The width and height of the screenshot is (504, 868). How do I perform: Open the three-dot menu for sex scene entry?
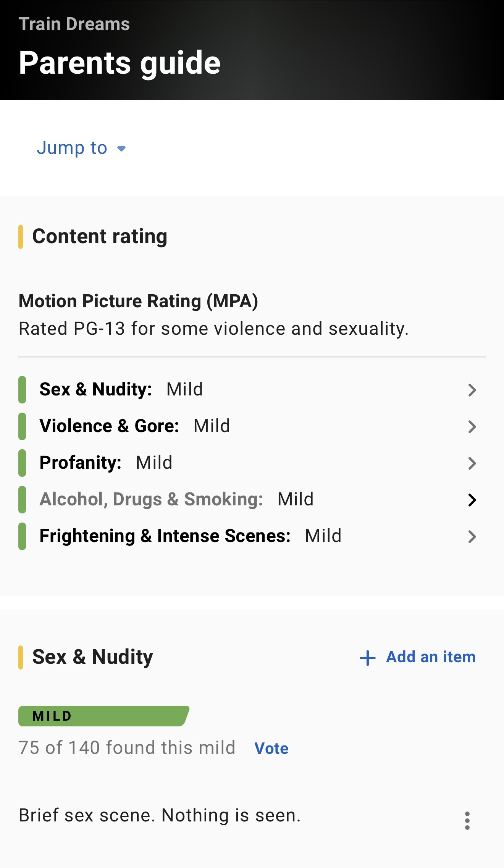[467, 820]
